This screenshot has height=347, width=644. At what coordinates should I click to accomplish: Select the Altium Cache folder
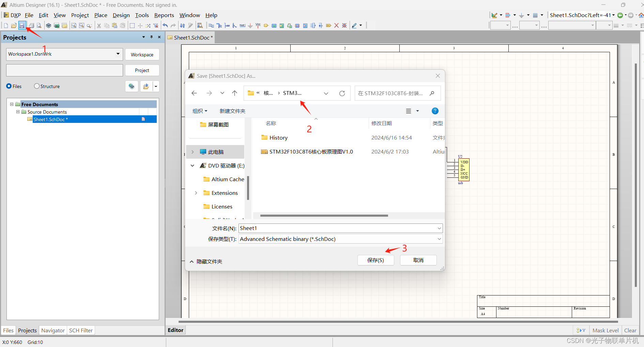[224, 179]
